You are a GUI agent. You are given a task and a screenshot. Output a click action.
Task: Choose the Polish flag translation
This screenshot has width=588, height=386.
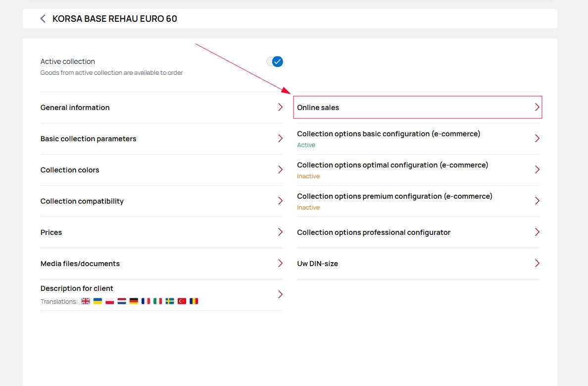(110, 301)
